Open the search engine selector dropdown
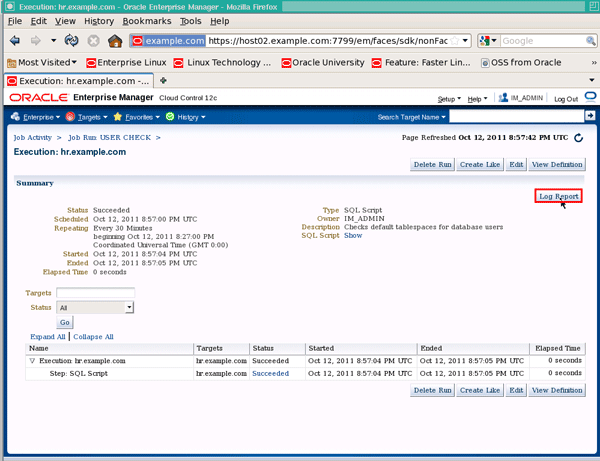This screenshot has width=600, height=461. pyautogui.click(x=488, y=41)
